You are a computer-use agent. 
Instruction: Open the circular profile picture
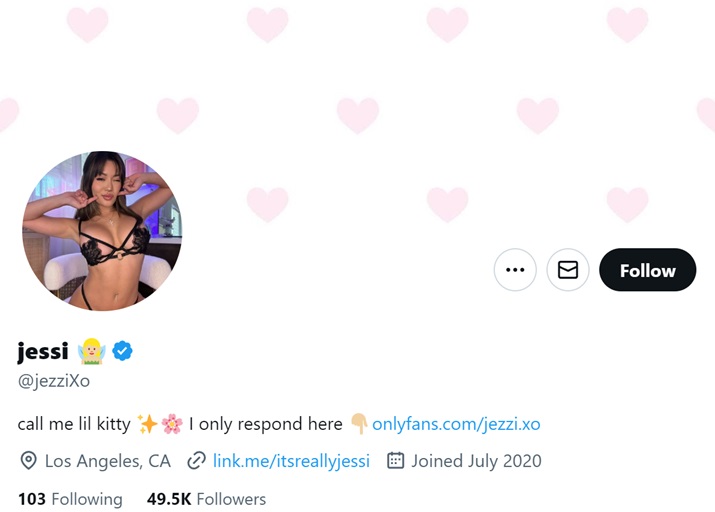tap(102, 231)
